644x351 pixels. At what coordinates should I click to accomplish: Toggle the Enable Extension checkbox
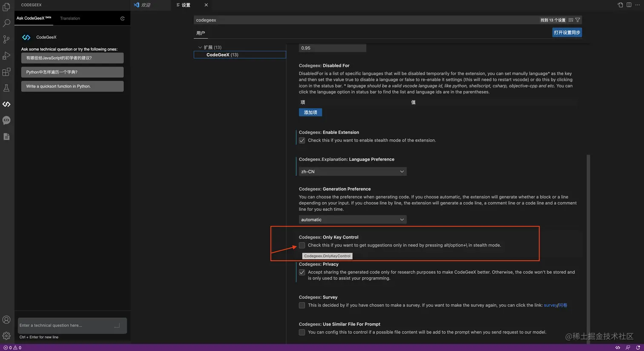[x=302, y=141]
